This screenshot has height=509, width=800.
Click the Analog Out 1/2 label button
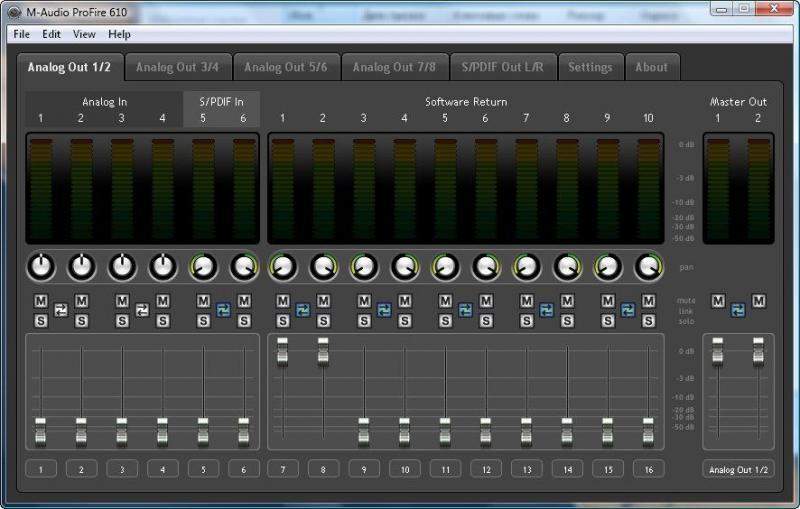[738, 468]
